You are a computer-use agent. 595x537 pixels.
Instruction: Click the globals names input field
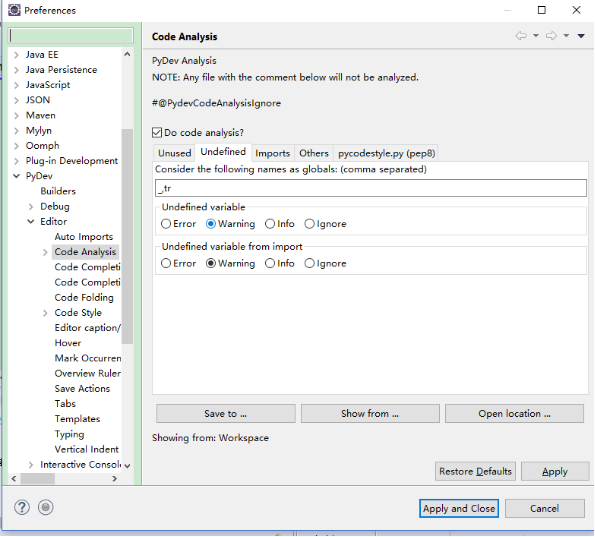tap(371, 188)
